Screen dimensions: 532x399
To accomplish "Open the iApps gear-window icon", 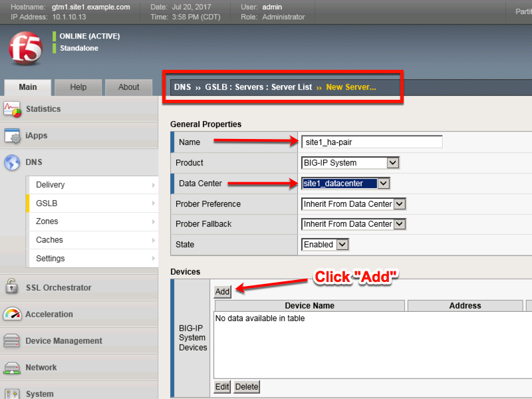I will [x=12, y=136].
